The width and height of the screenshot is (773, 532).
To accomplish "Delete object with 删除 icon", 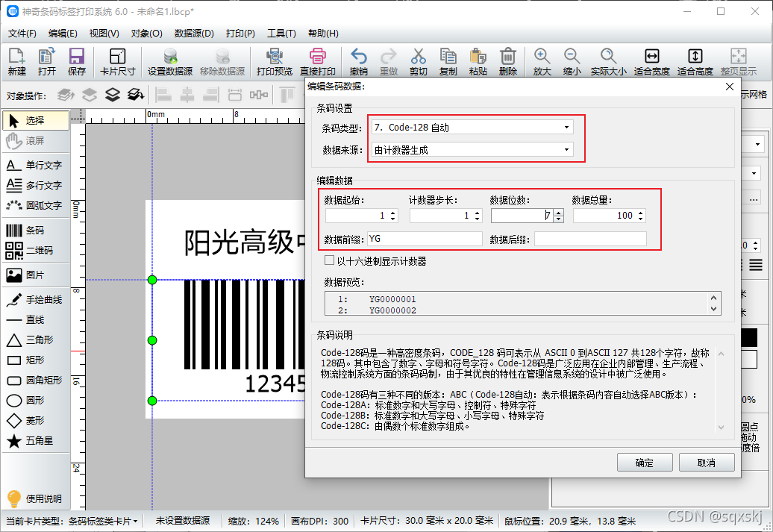I will [x=508, y=62].
